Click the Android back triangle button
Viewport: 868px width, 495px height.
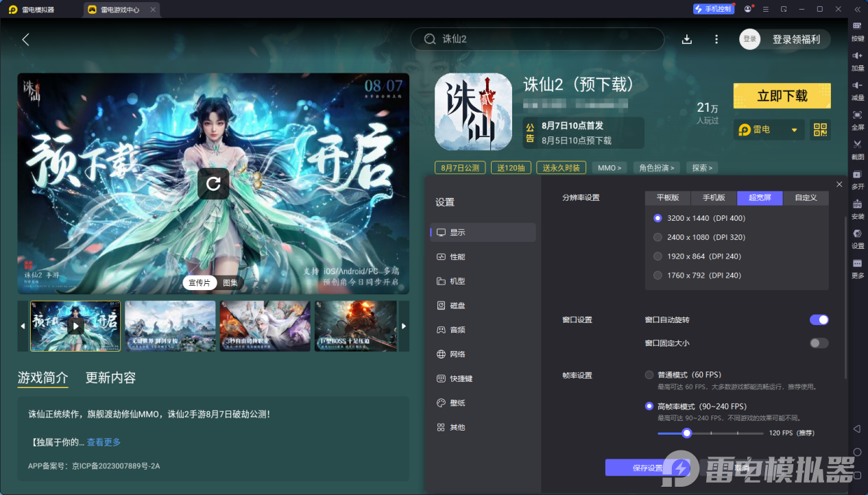click(857, 428)
